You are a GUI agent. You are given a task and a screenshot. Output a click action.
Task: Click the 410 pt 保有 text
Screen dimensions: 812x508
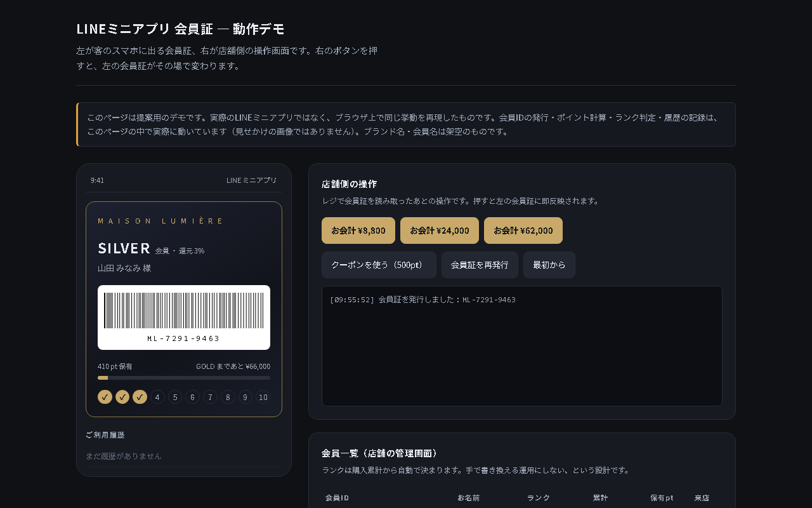coord(115,366)
